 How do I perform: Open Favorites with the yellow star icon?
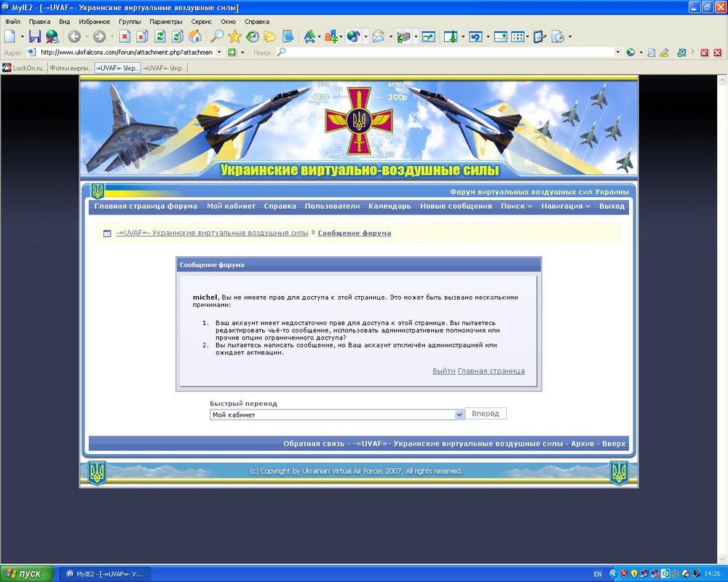[x=234, y=36]
